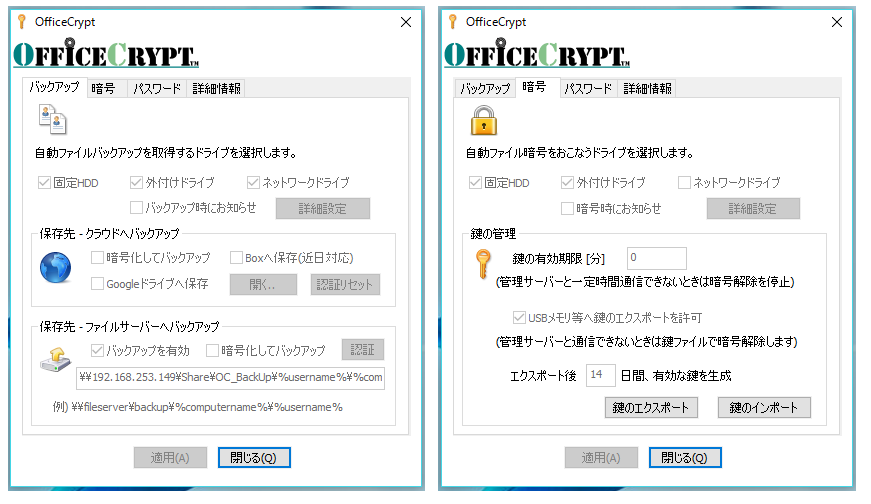871x504 pixels.
Task: Open 詳細情報 tab in right window
Action: 647,89
